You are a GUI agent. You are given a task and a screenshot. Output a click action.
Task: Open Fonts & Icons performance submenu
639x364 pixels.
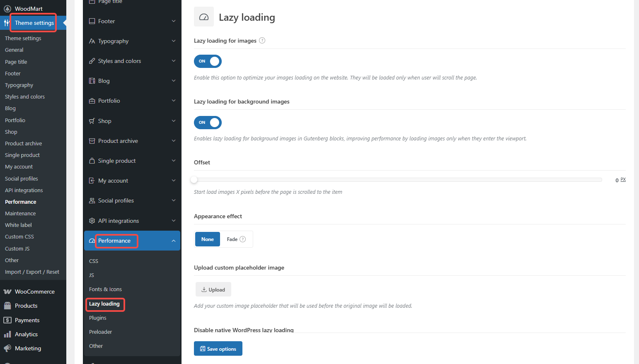click(x=106, y=289)
